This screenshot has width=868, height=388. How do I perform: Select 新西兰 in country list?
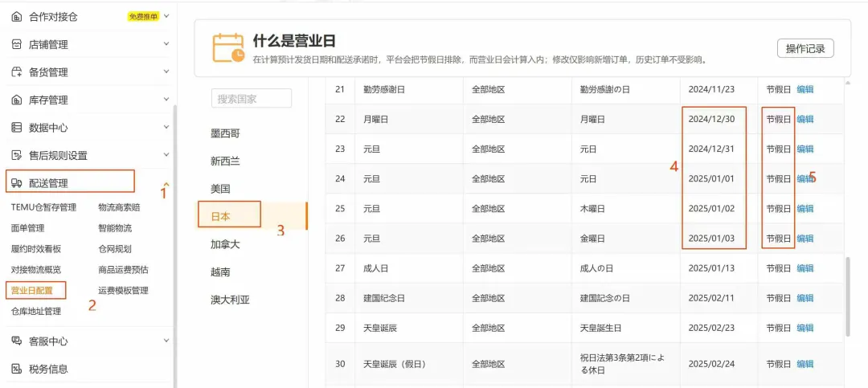[x=225, y=161]
